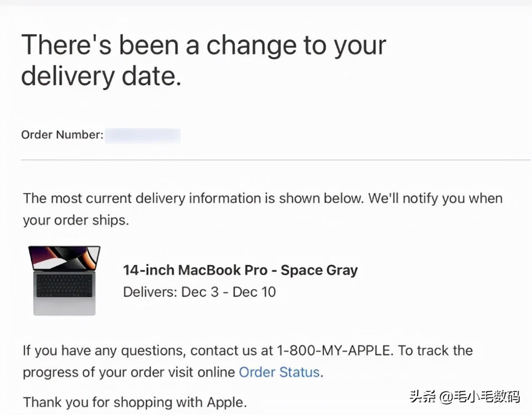Click the @毛小毛数码 watermark handle

tap(480, 397)
